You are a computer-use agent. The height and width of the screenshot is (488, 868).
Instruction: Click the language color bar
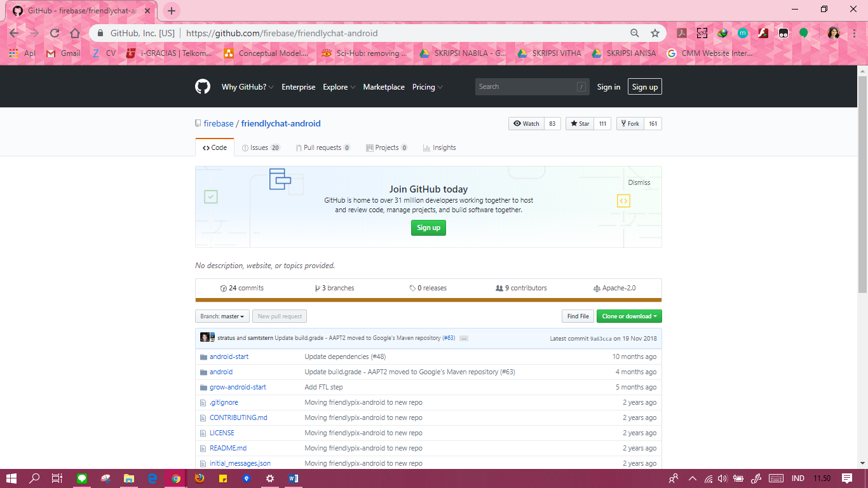(x=428, y=300)
